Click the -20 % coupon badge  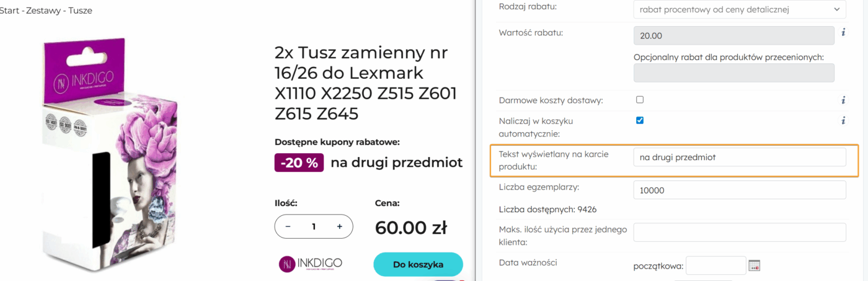coord(299,163)
